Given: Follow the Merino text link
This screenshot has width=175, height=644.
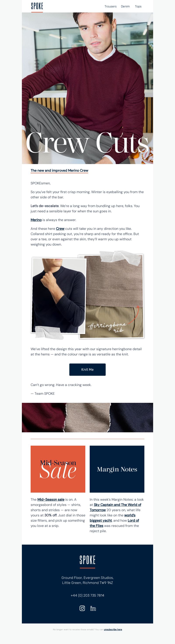Looking at the screenshot, I should (x=36, y=220).
